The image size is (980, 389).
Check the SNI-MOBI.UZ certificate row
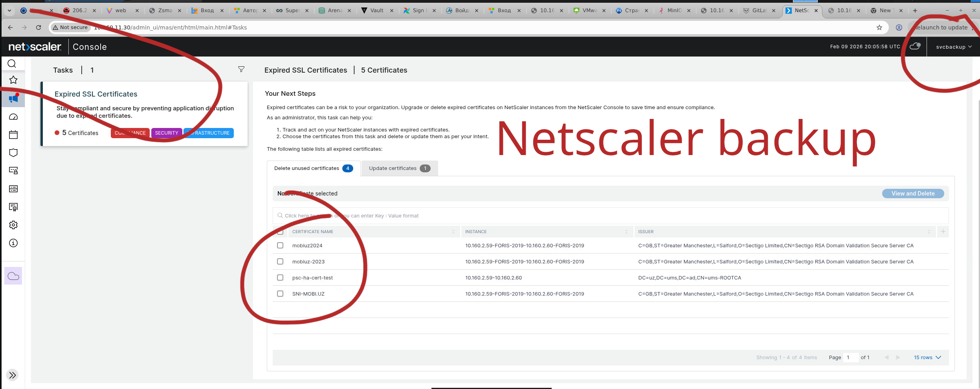280,294
